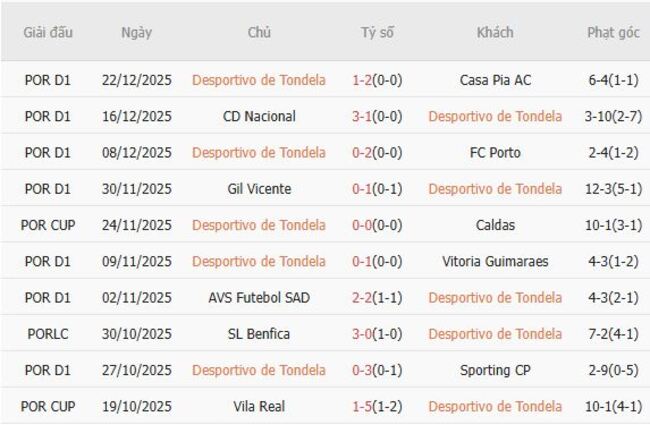Click the 1-5 score of Vila Real match
650x425 pixels.
[364, 406]
